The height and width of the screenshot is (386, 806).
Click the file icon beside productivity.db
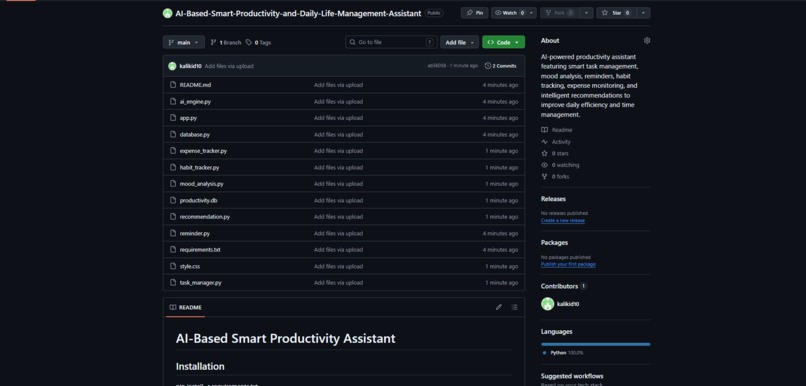(173, 200)
